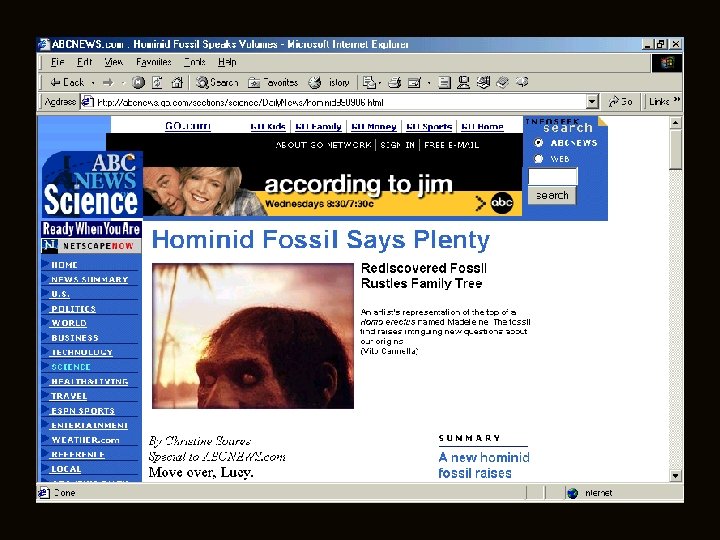The width and height of the screenshot is (720, 540).
Task: Click the page icon in the Address bar
Action: (x=87, y=102)
